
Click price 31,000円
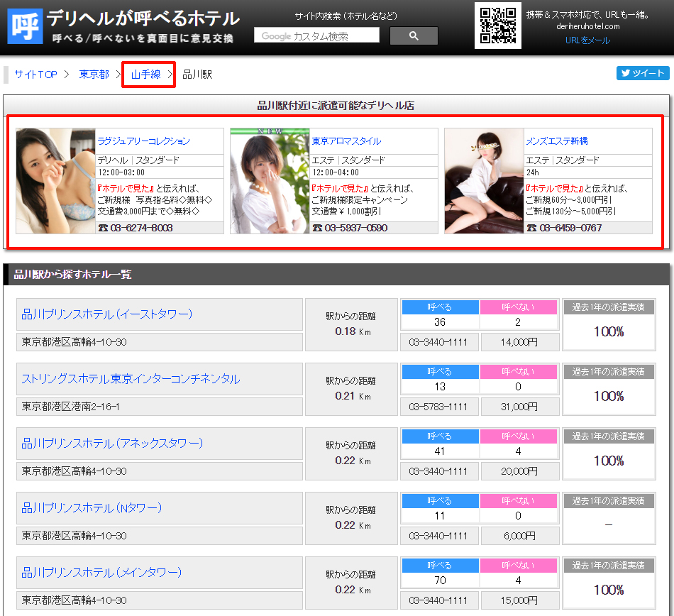pyautogui.click(x=519, y=407)
